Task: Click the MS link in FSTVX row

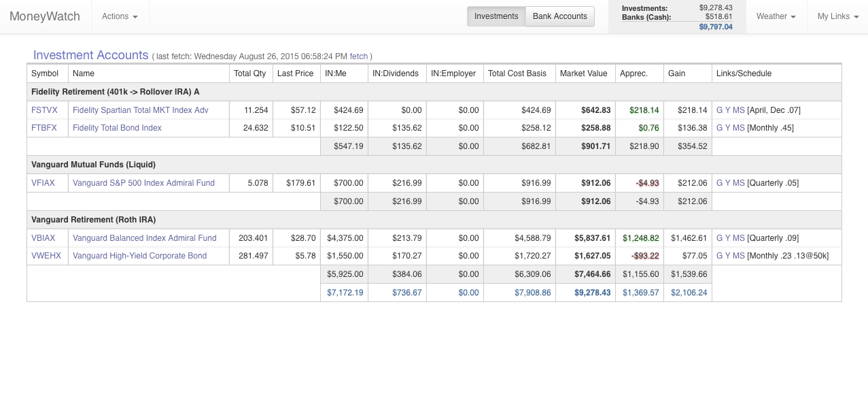Action: [739, 110]
